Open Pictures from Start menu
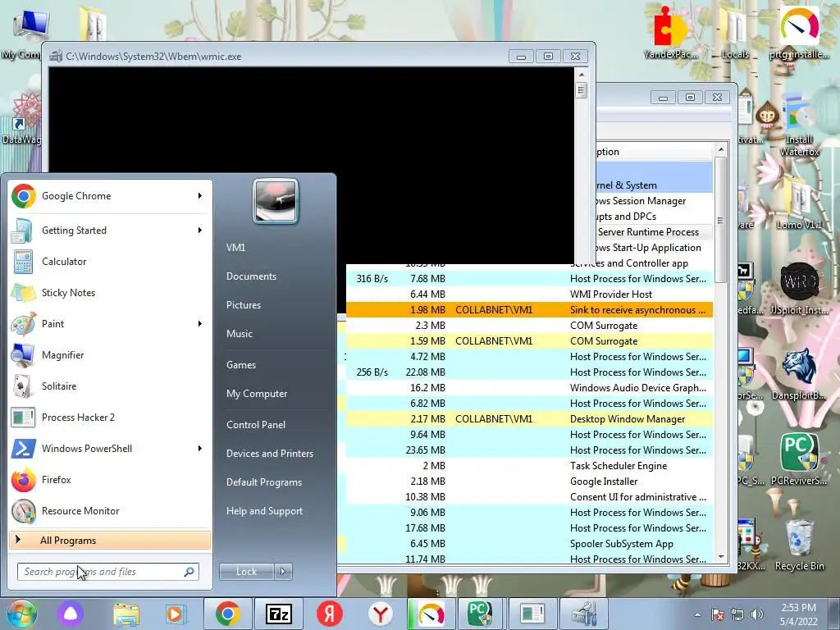This screenshot has width=840, height=630. pyautogui.click(x=243, y=305)
